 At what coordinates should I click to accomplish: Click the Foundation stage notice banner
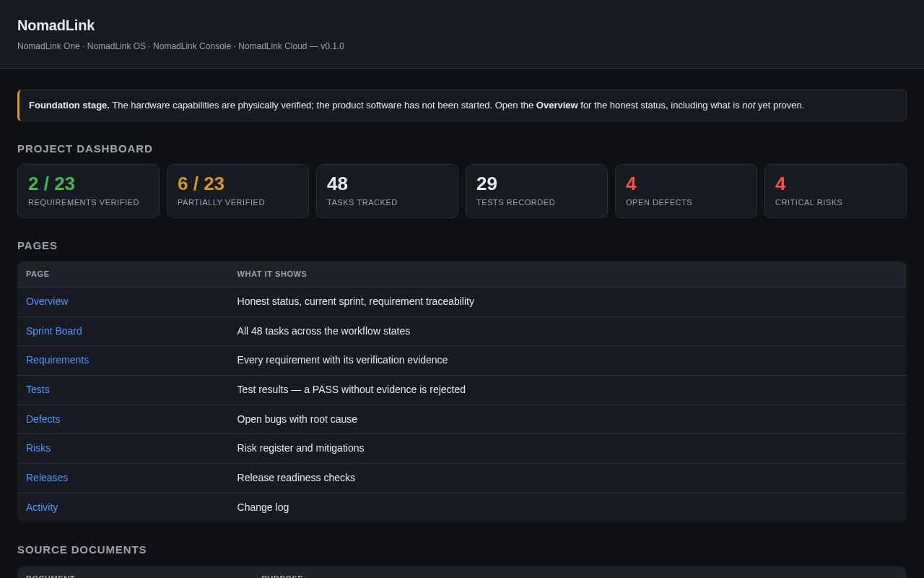tap(462, 105)
